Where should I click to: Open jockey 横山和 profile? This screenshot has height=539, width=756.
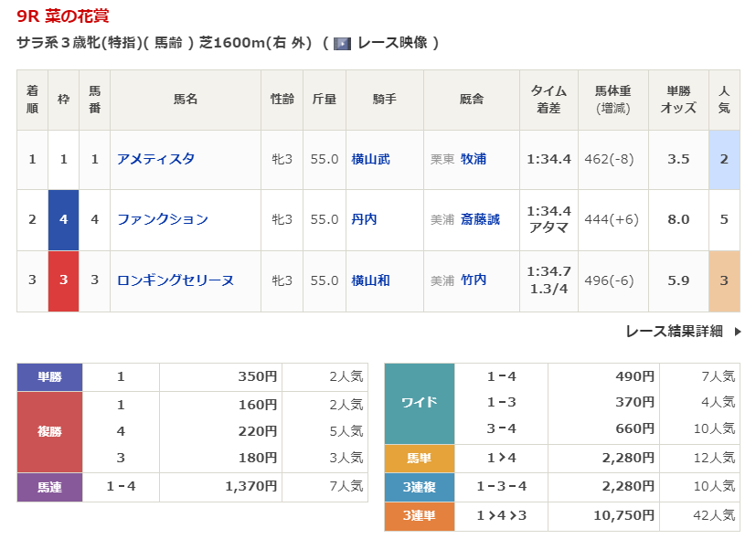tap(370, 280)
